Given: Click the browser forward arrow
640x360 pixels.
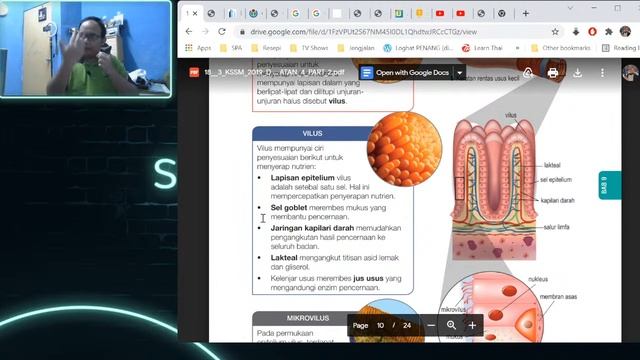Looking at the screenshot, I should [x=205, y=31].
